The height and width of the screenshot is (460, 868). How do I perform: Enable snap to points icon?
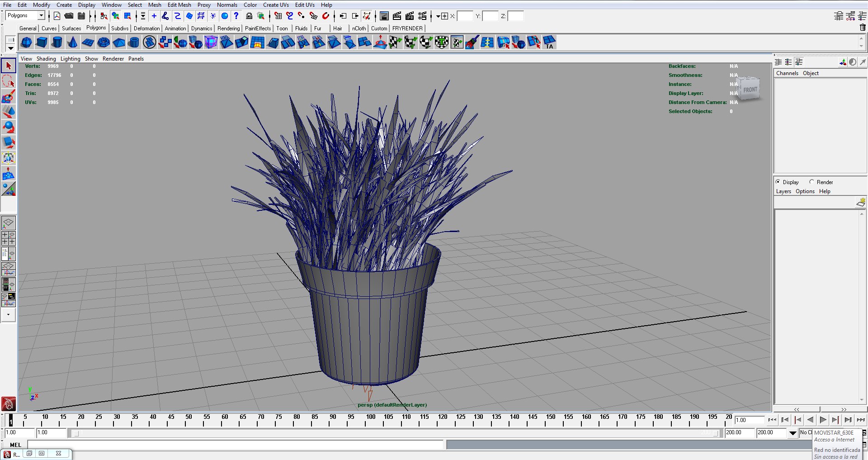[x=302, y=16]
